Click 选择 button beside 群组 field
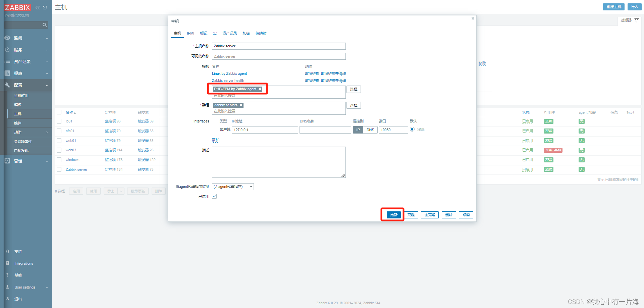Viewport: 644px width, 308px height. pos(354,105)
